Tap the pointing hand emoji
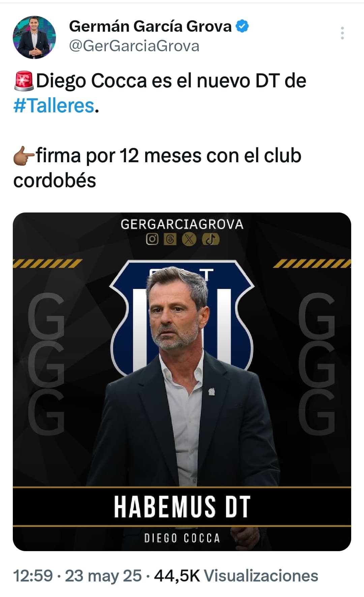Image resolution: width=364 pixels, height=597 pixels. coord(24,156)
